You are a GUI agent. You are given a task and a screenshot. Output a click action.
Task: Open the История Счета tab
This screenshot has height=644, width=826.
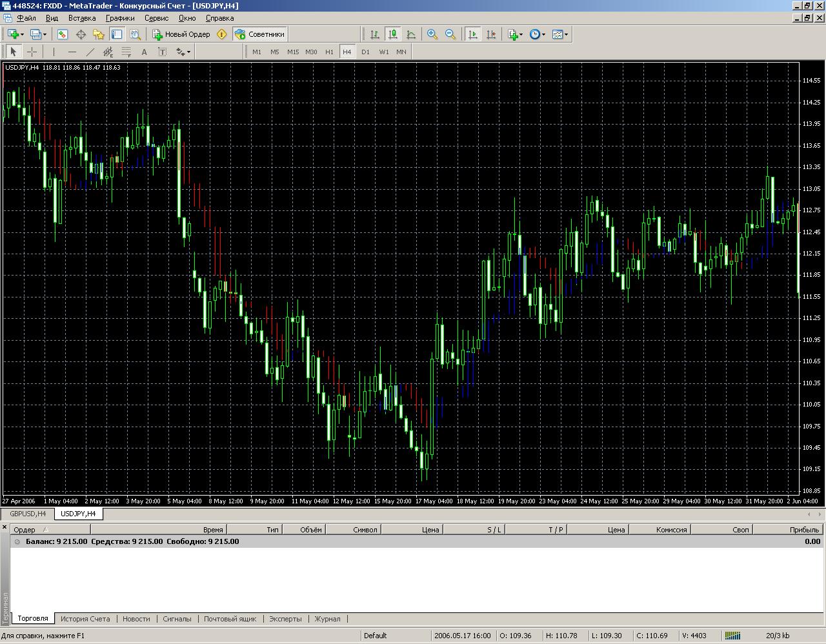pos(85,618)
